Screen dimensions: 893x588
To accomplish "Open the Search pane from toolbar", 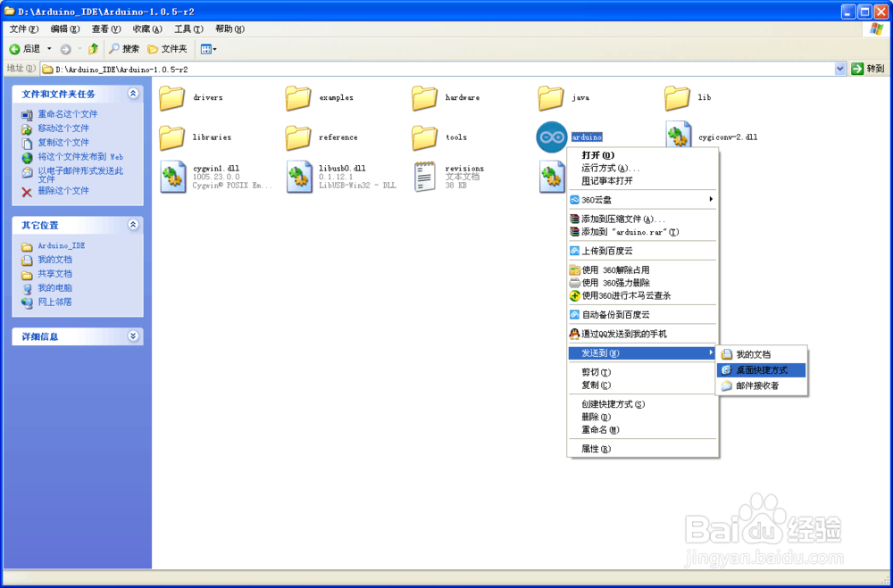I will (x=124, y=49).
